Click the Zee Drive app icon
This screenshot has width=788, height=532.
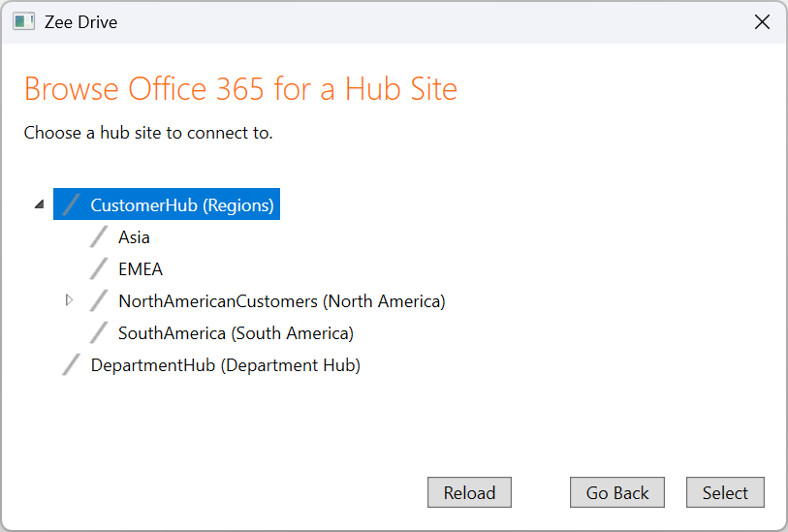coord(24,21)
